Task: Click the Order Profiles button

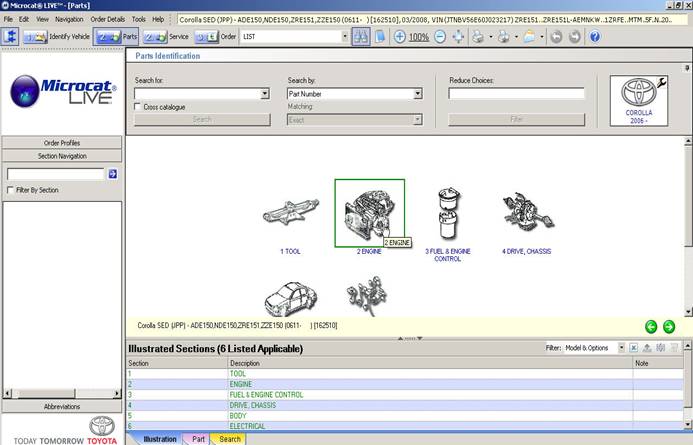Action: (62, 143)
